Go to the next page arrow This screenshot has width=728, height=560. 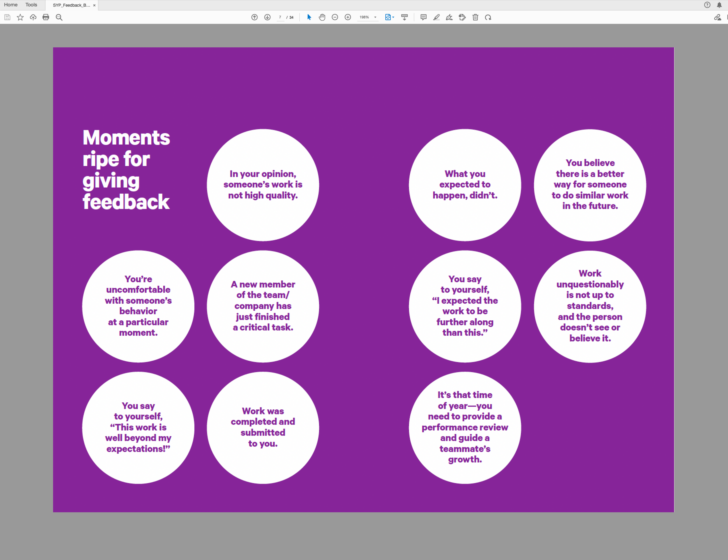click(267, 17)
